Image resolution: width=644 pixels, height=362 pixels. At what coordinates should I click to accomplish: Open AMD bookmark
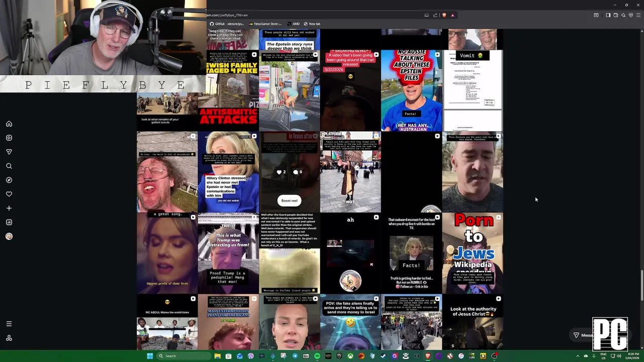click(x=293, y=24)
